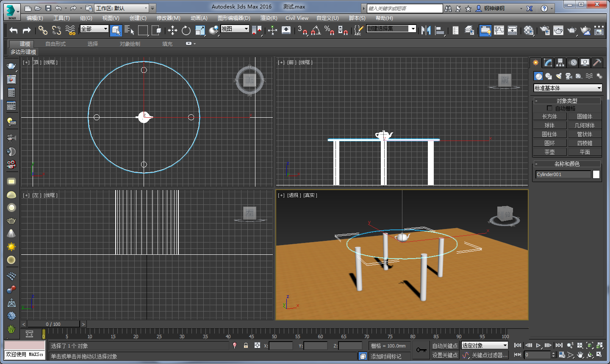This screenshot has height=364, width=610.
Task: Open the 修改器(M) menu
Action: coord(168,18)
